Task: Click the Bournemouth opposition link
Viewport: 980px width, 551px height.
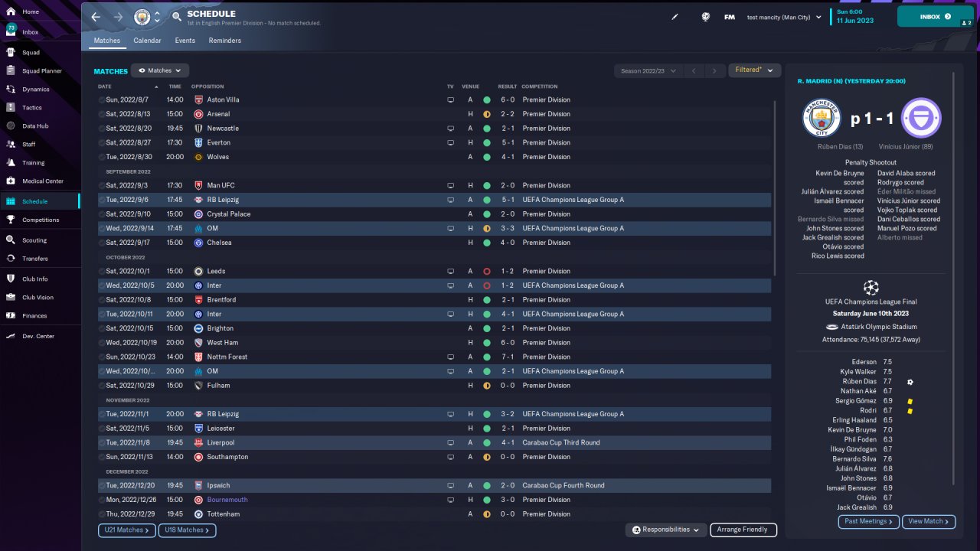Action: coord(227,500)
